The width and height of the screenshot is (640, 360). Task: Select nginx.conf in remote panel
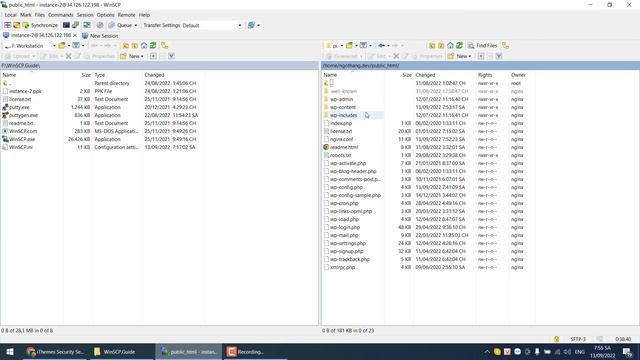click(342, 139)
